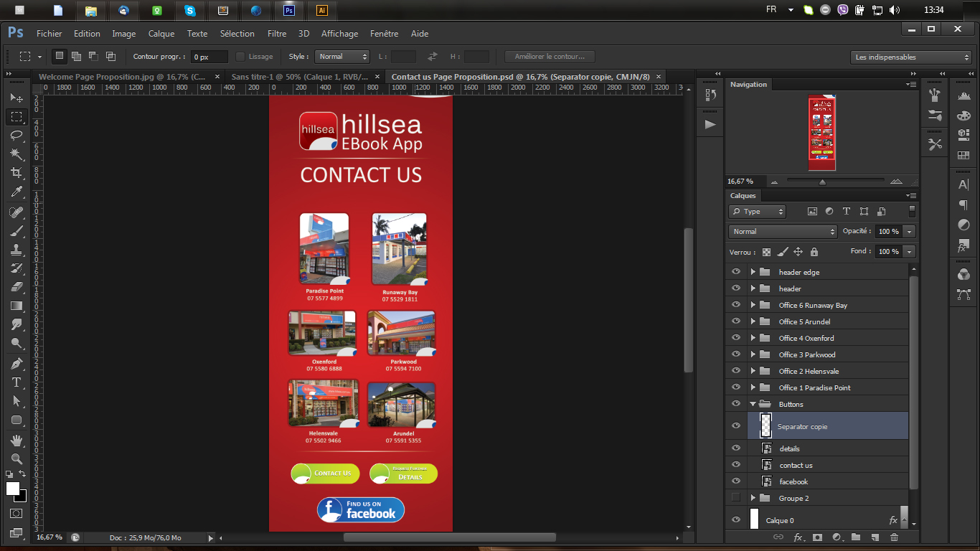
Task: Collapse the 'Buttons' layer group
Action: tap(753, 404)
